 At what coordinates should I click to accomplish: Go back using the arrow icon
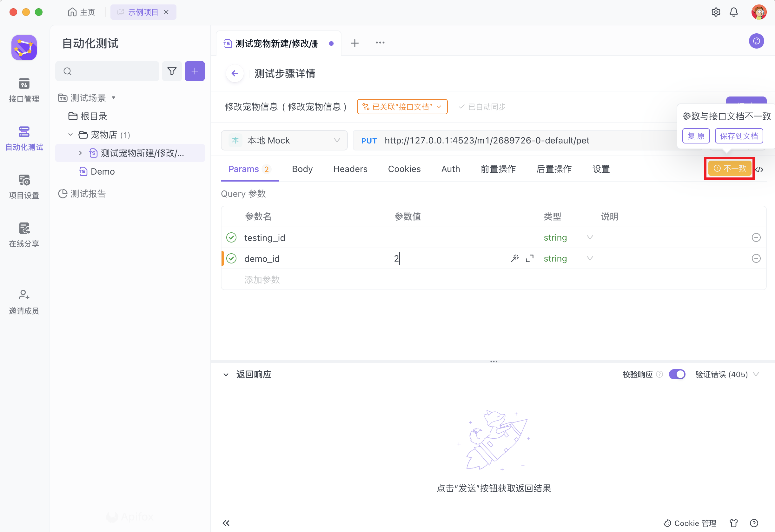pos(235,73)
